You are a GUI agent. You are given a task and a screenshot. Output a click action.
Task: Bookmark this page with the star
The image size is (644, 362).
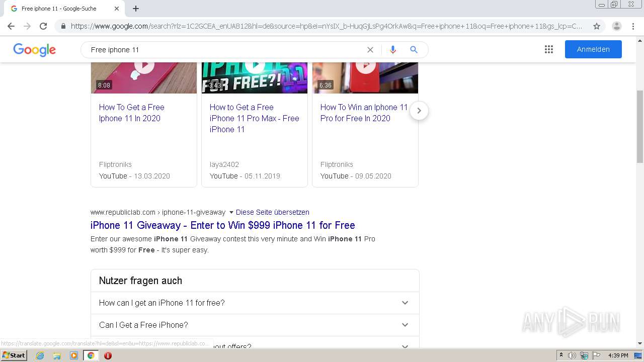(597, 26)
